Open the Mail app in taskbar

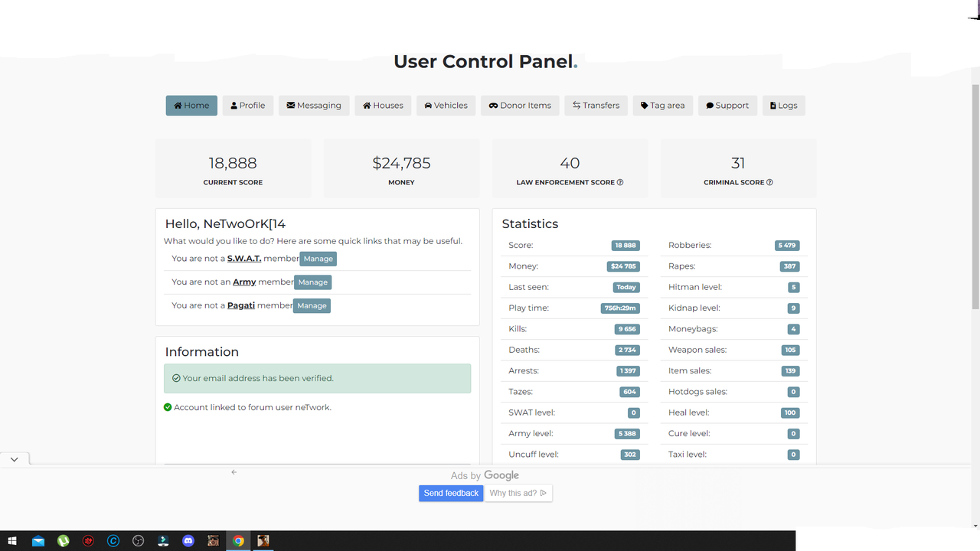38,541
